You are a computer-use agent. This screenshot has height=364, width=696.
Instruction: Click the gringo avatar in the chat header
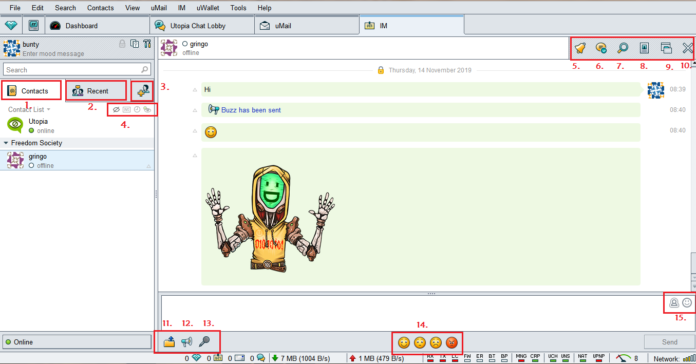pyautogui.click(x=169, y=47)
